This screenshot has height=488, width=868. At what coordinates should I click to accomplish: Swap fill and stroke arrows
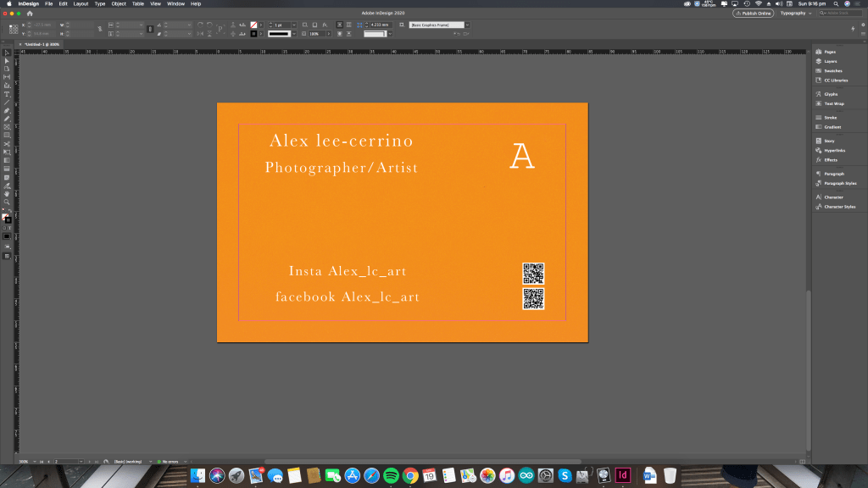click(x=11, y=211)
